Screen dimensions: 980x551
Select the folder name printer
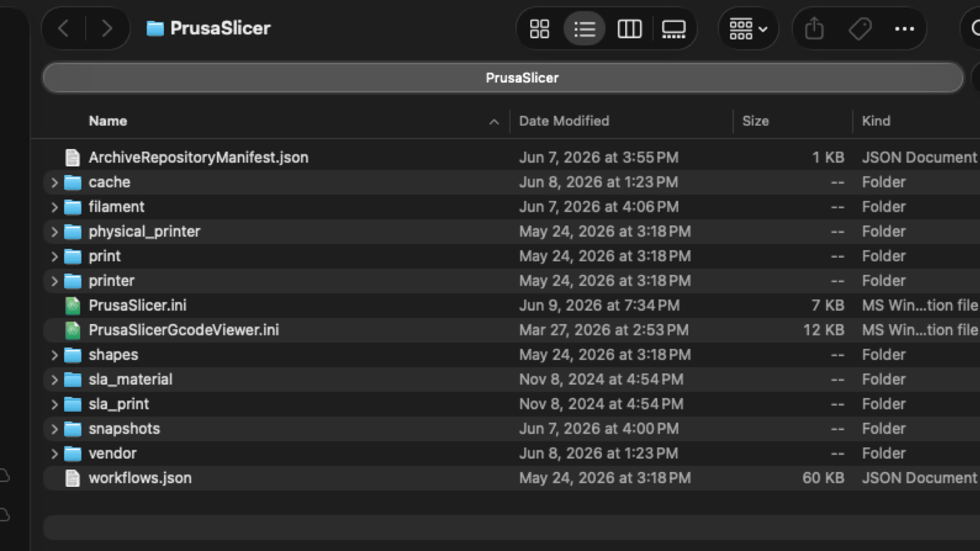(111, 281)
